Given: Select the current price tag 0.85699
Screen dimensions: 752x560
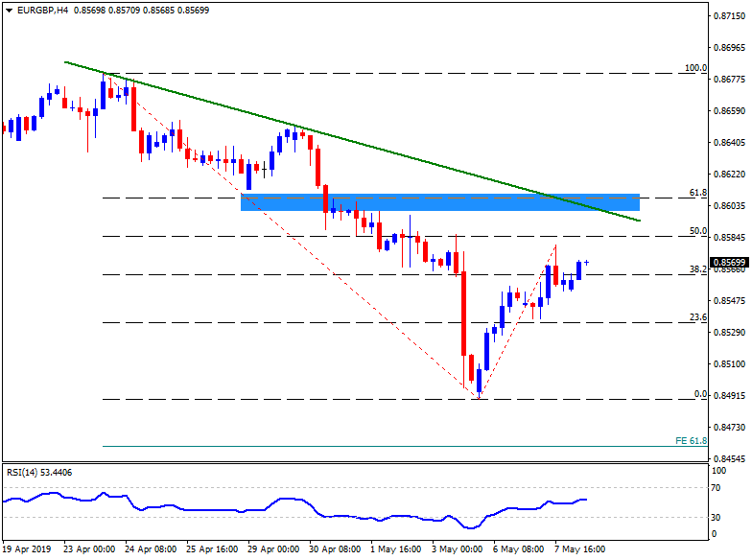Looking at the screenshot, I should (729, 263).
